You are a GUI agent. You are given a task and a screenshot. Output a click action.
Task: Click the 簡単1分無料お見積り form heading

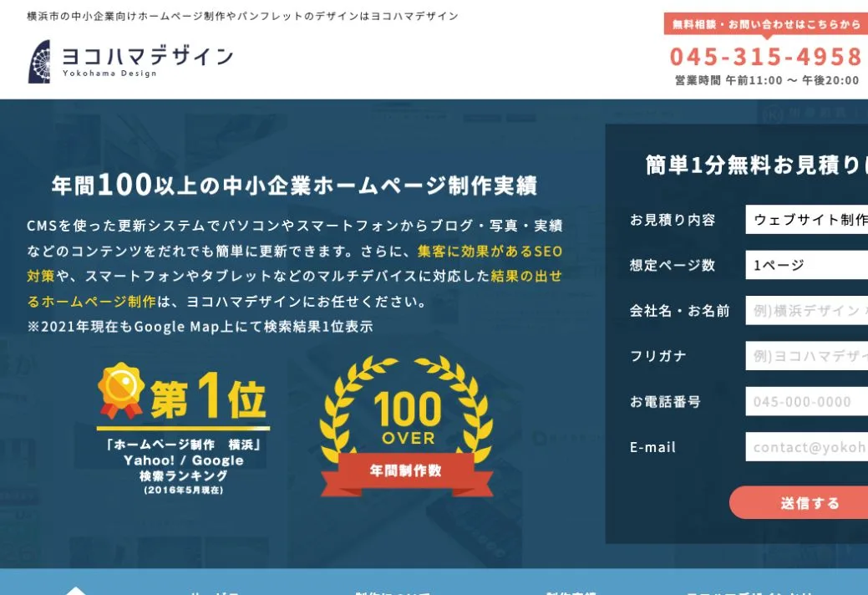(x=756, y=165)
